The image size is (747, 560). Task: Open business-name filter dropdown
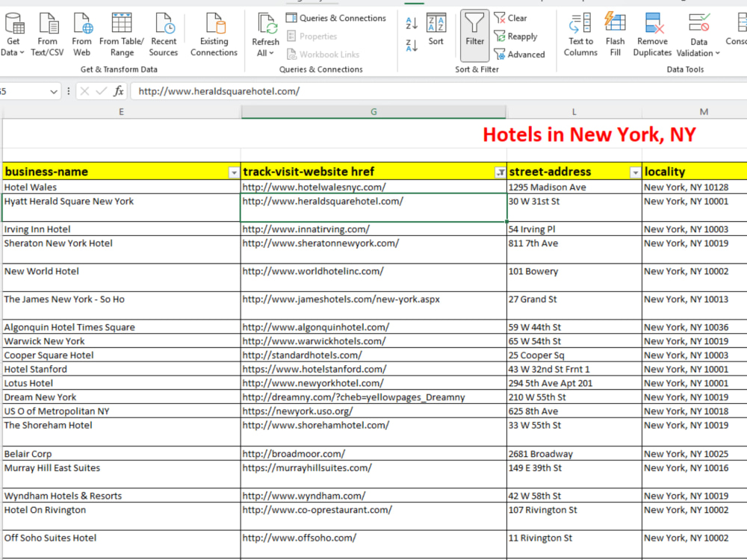pyautogui.click(x=234, y=172)
